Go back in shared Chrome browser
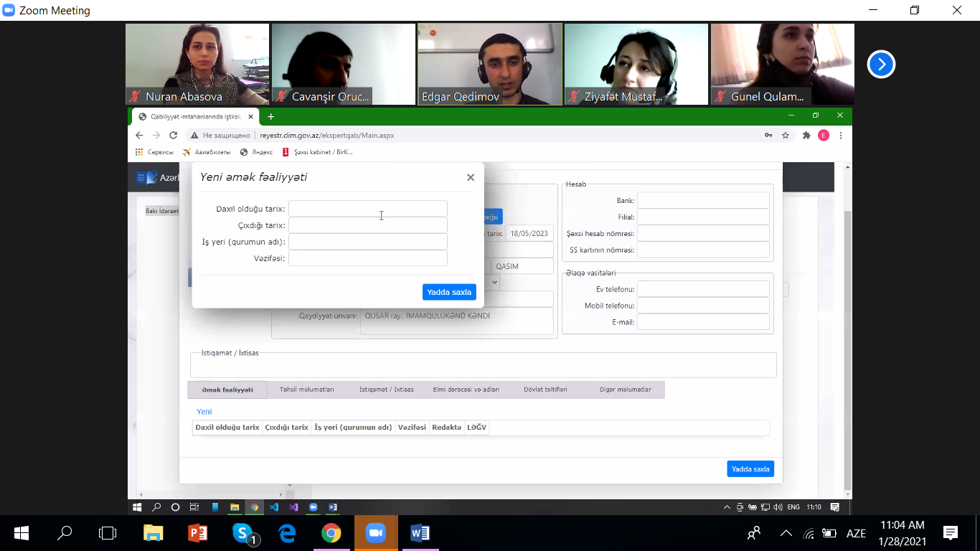This screenshot has width=980, height=551. (139, 135)
